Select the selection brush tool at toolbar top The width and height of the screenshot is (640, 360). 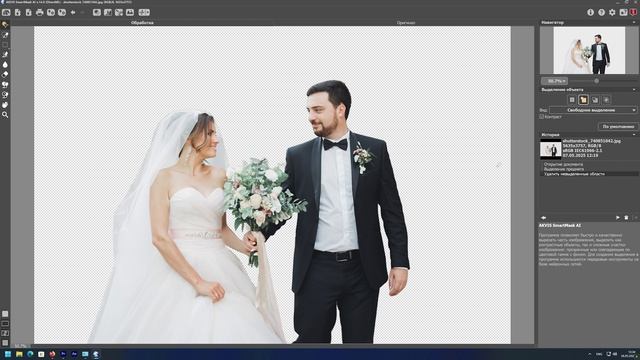coord(5,25)
